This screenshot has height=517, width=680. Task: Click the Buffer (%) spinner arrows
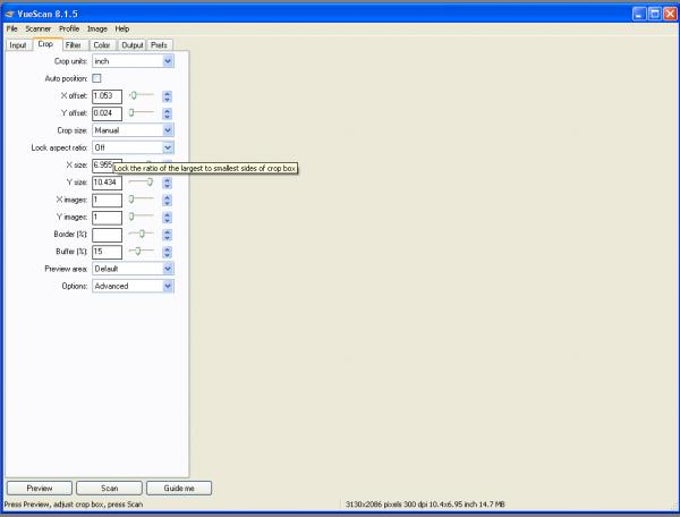coord(167,252)
